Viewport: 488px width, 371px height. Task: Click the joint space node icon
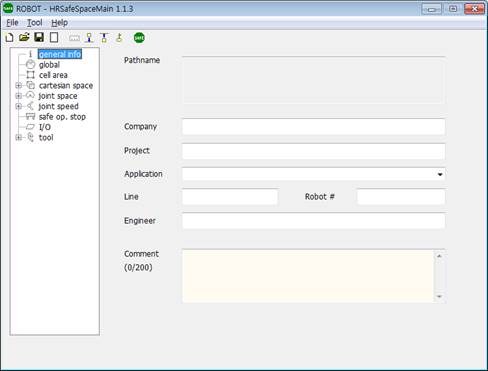[30, 96]
